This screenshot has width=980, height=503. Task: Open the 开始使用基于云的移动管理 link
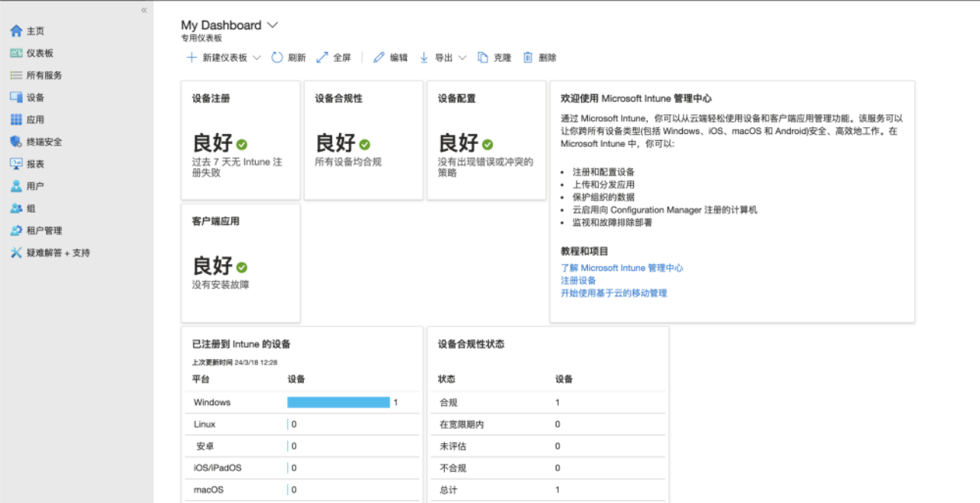tap(614, 292)
